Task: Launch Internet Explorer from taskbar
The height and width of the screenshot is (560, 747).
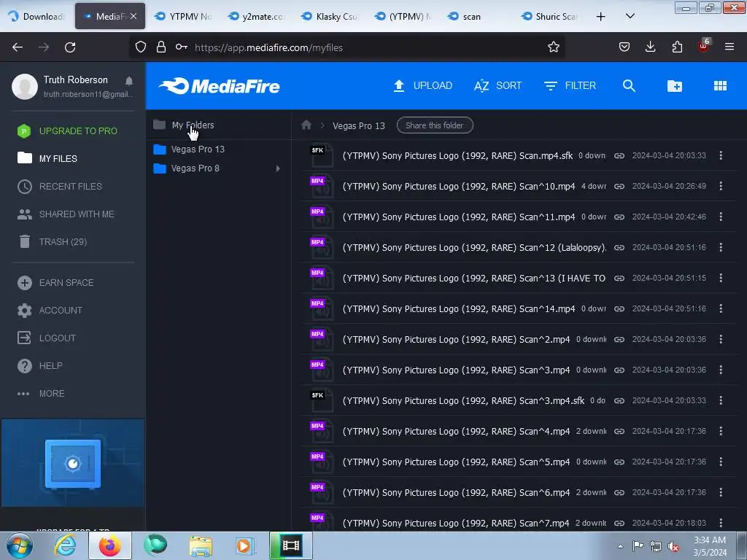Action: coord(65,545)
